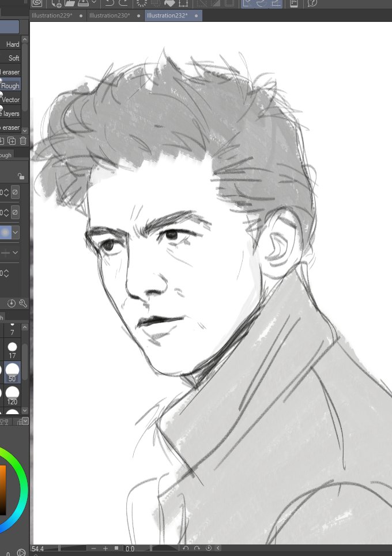This screenshot has width=392, height=556.
Task: Close the Illustration232* tab via its dot
Action: tap(197, 16)
